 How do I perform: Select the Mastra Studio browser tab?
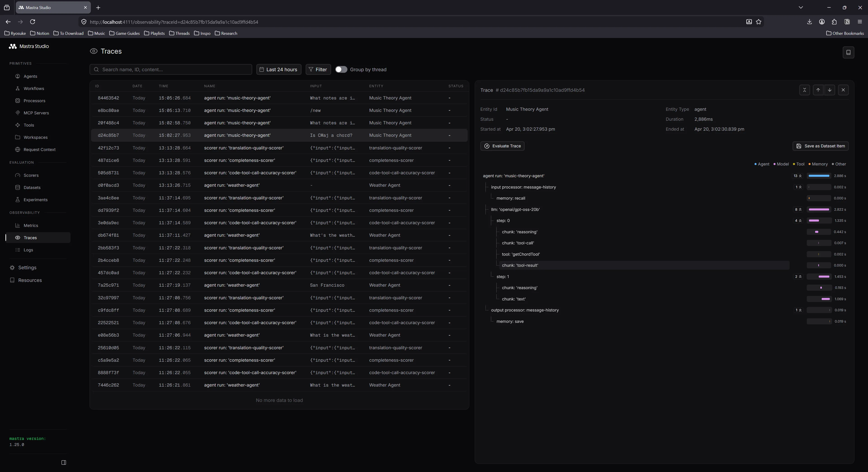pos(47,7)
